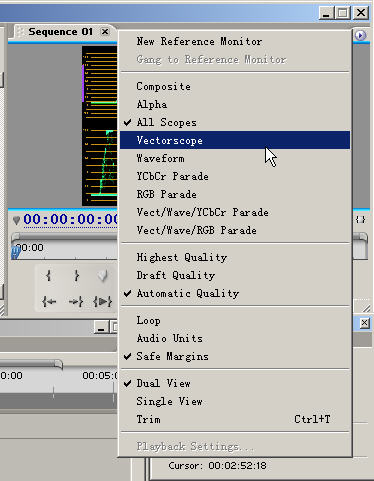Click the Set Out Point brace icon
The image size is (374, 481).
[x=76, y=275]
